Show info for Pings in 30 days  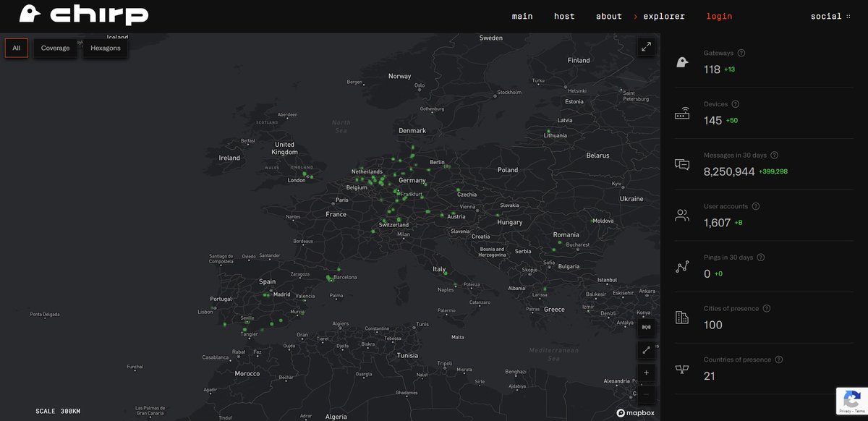pyautogui.click(x=760, y=258)
